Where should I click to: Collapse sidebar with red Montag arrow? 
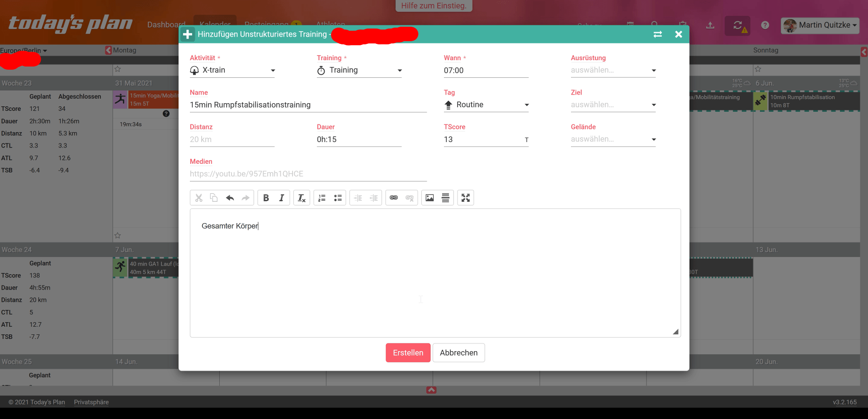click(108, 50)
